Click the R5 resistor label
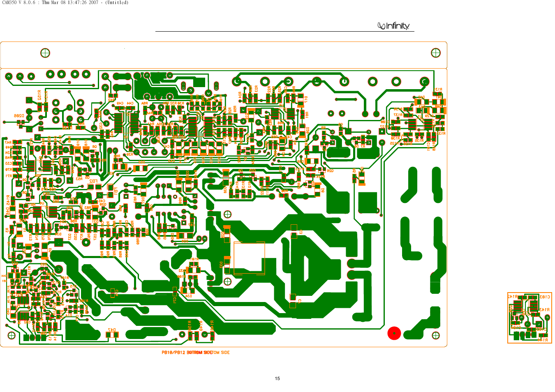555x392 pixels. click(x=354, y=170)
